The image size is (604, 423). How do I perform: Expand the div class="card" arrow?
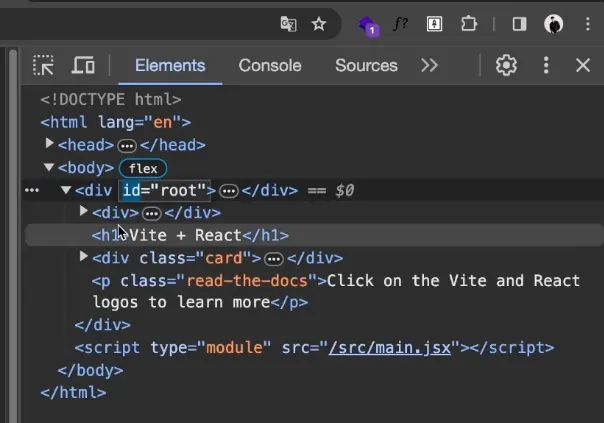tap(83, 257)
